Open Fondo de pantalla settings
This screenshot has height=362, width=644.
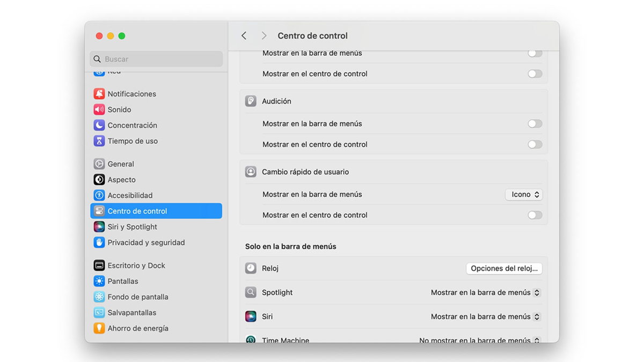[x=138, y=297]
